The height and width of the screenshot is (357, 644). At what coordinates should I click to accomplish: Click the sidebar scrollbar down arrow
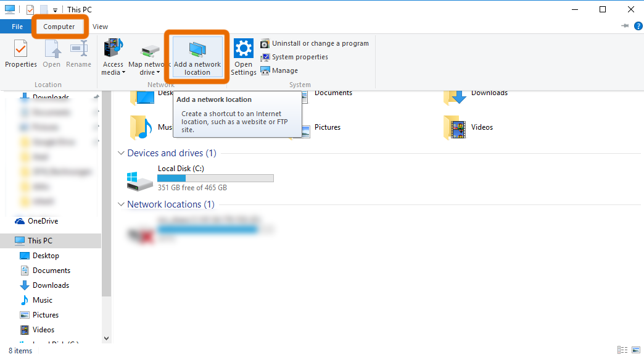105,338
